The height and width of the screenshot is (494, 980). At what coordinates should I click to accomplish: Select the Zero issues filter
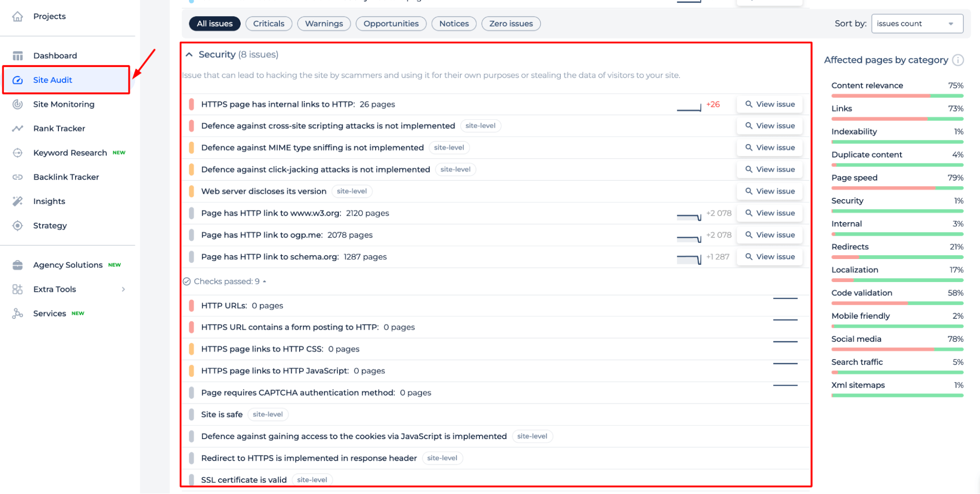511,24
